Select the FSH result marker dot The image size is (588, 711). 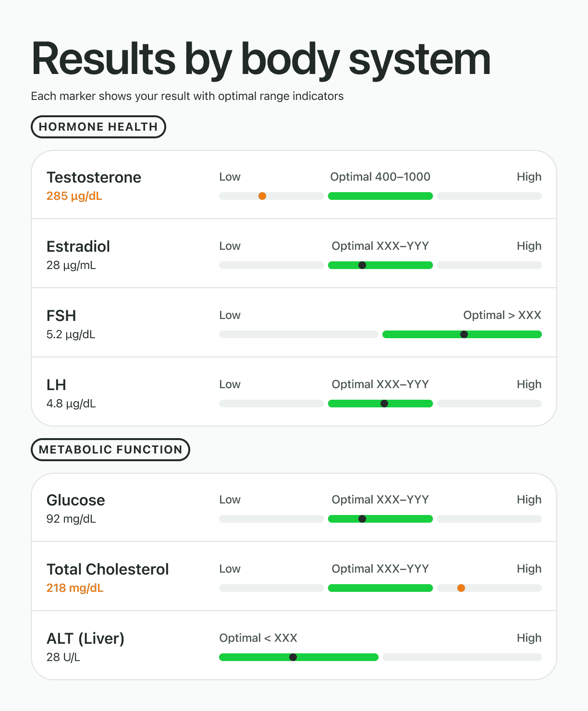[463, 334]
